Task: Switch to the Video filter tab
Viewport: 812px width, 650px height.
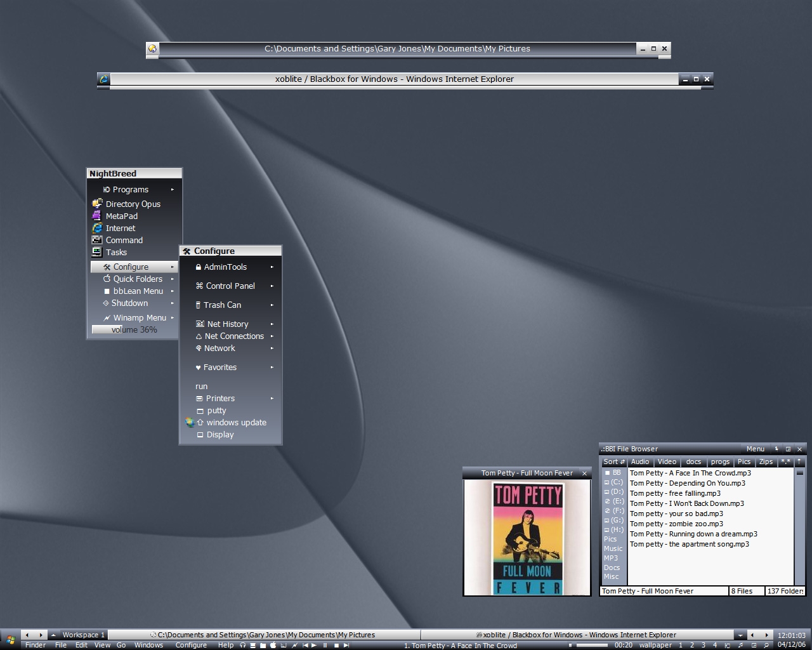Action: click(667, 461)
